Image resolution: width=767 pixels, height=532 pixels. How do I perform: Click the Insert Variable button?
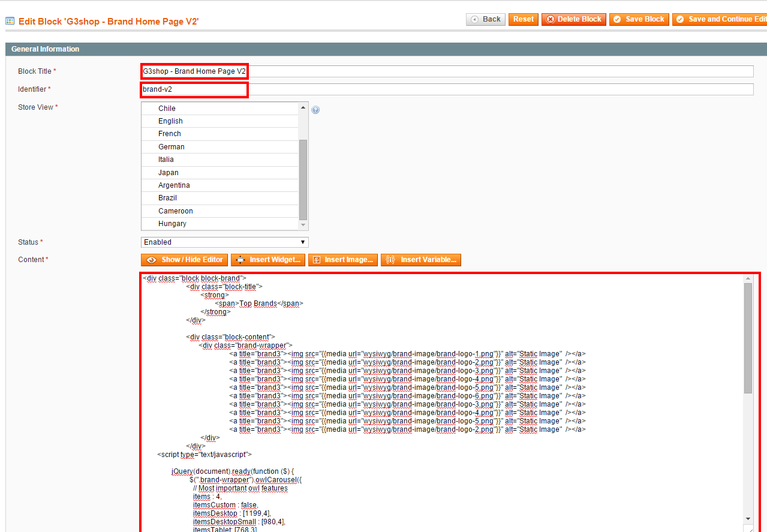pos(421,260)
